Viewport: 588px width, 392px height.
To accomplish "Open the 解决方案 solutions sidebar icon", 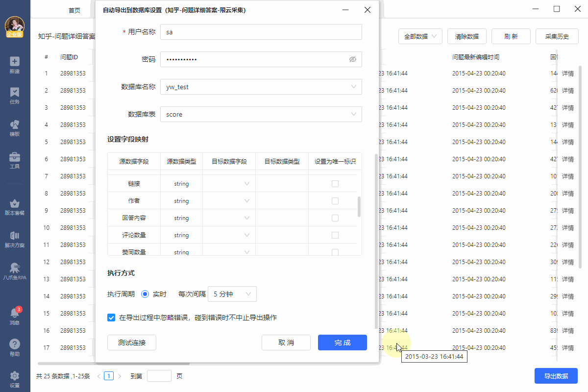I will [15, 239].
